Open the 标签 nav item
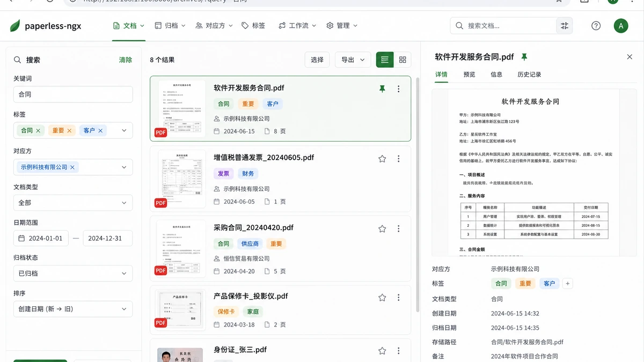Viewport: 644px width, 362px height. coord(253,25)
